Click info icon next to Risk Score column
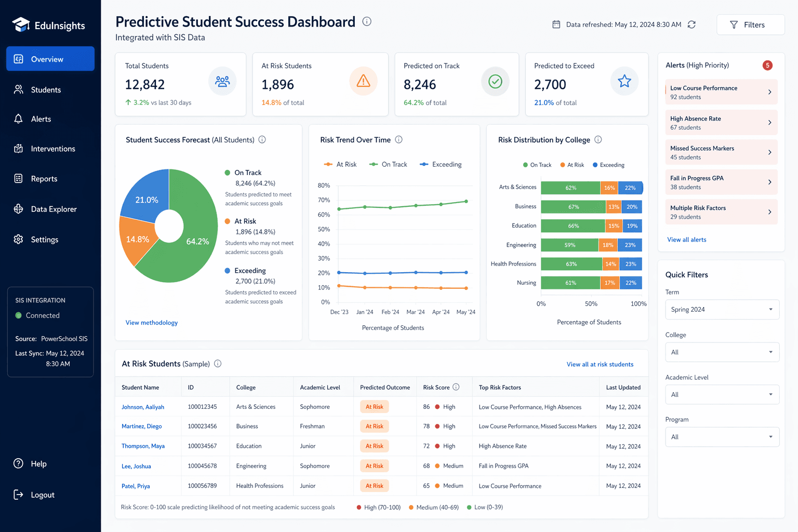Viewport: 798px width, 532px height. (456, 387)
